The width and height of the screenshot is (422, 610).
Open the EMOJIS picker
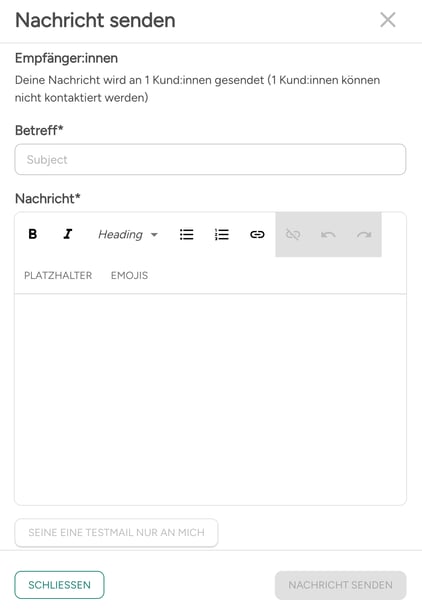pyautogui.click(x=130, y=275)
